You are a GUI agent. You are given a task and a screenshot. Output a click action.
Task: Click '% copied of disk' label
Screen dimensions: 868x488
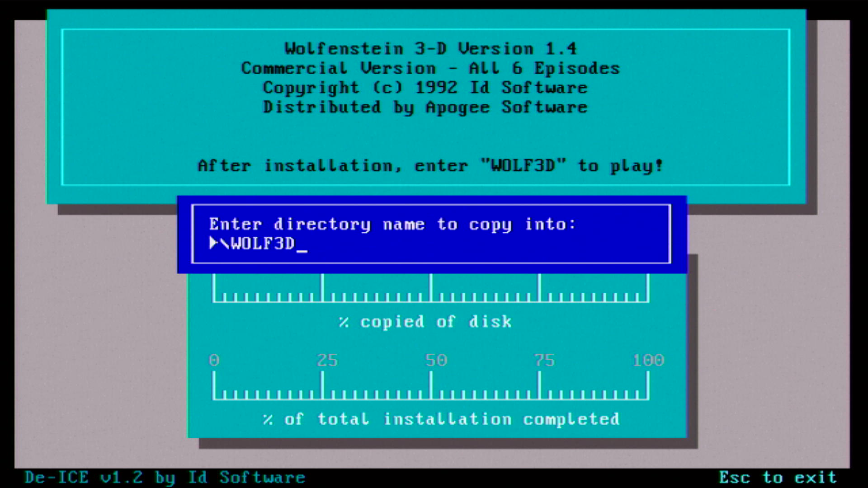click(425, 322)
